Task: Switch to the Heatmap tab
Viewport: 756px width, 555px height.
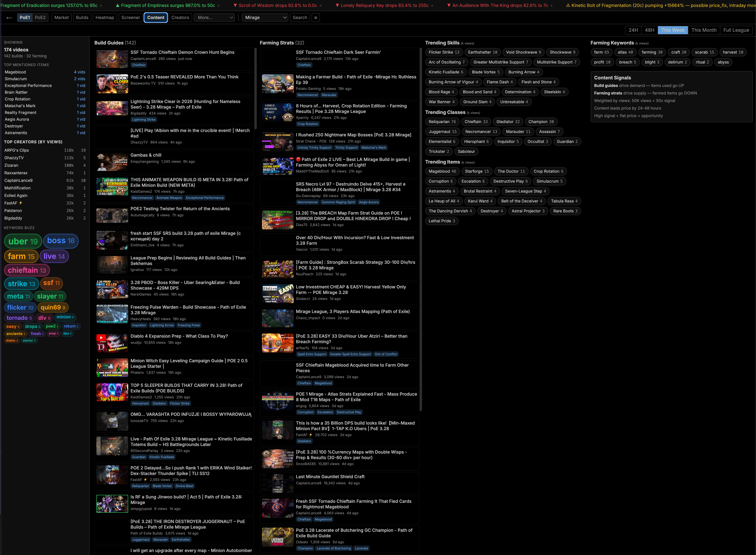Action: (105, 18)
